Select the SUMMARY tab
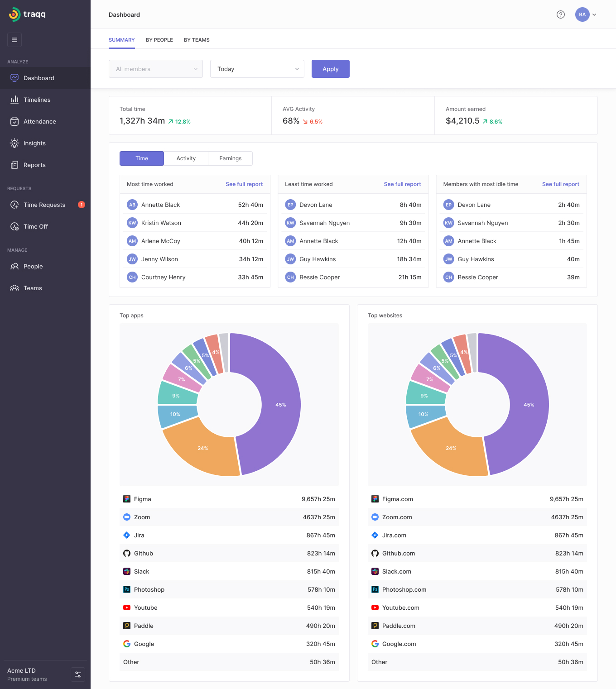This screenshot has height=689, width=616. [122, 40]
